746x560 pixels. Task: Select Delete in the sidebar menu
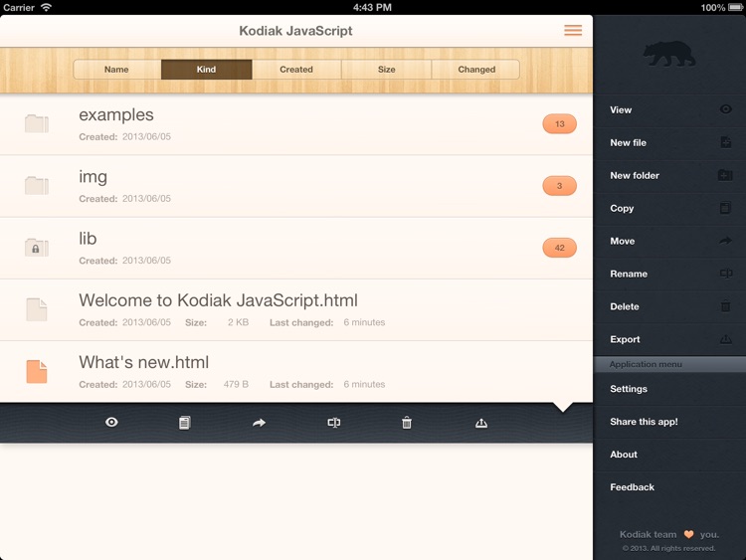(669, 307)
